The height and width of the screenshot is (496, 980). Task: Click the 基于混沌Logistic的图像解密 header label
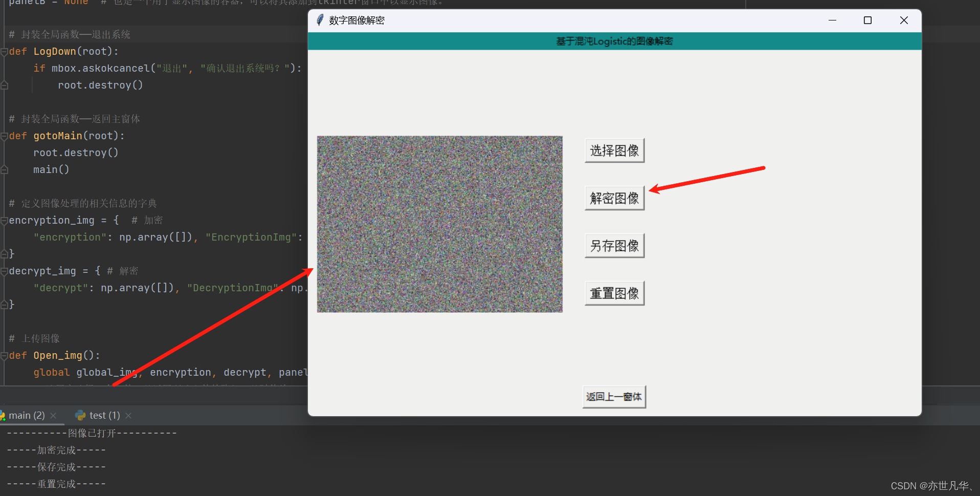pos(614,41)
